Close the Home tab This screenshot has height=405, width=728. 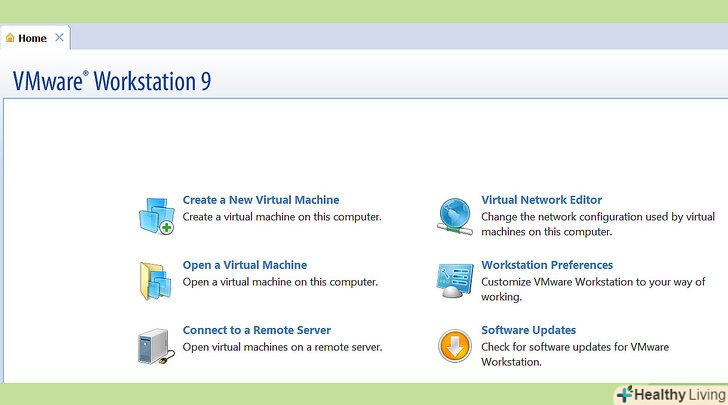tap(59, 38)
